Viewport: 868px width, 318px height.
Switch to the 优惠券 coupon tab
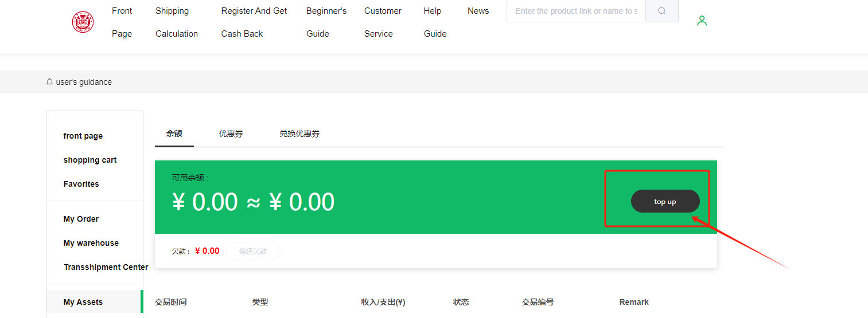pos(231,134)
